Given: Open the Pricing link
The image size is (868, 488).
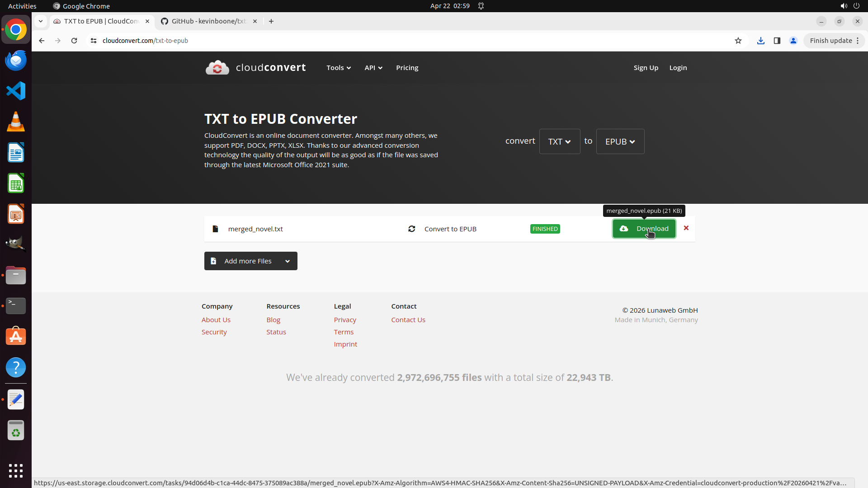Looking at the screenshot, I should click(407, 68).
